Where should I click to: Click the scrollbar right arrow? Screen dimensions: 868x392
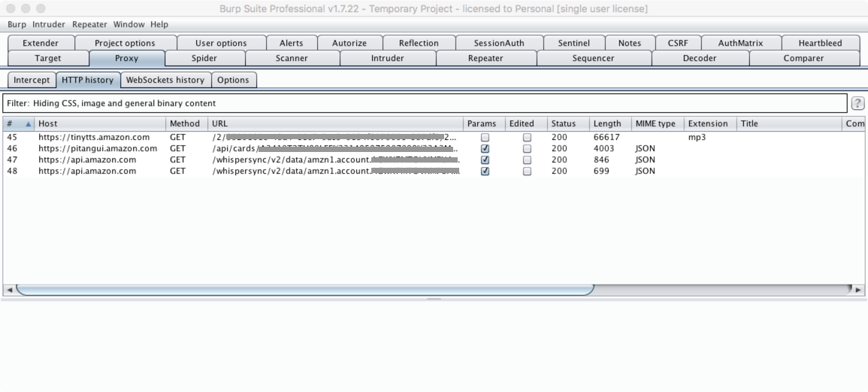point(858,290)
